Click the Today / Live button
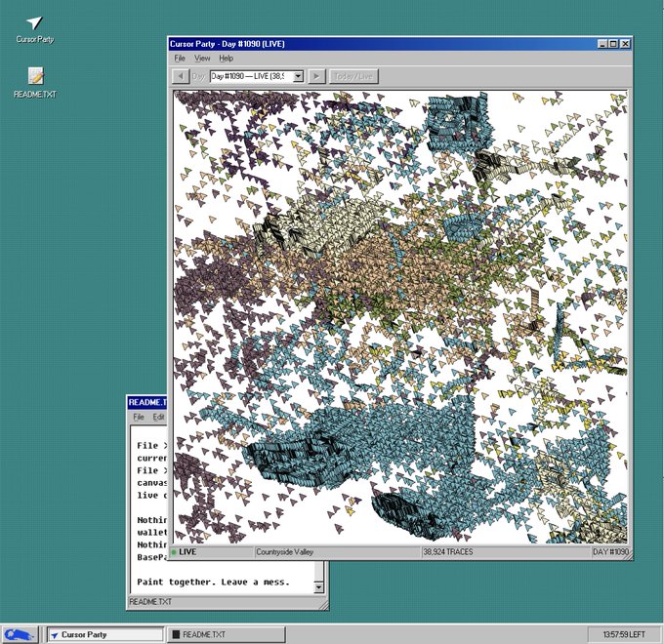The height and width of the screenshot is (644, 664). (353, 76)
